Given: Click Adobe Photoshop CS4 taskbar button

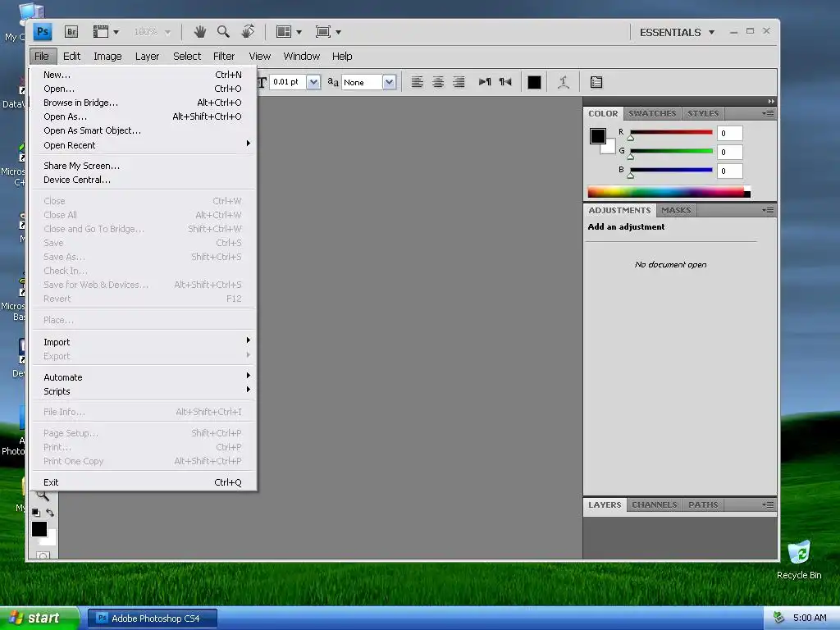Looking at the screenshot, I should (152, 619).
